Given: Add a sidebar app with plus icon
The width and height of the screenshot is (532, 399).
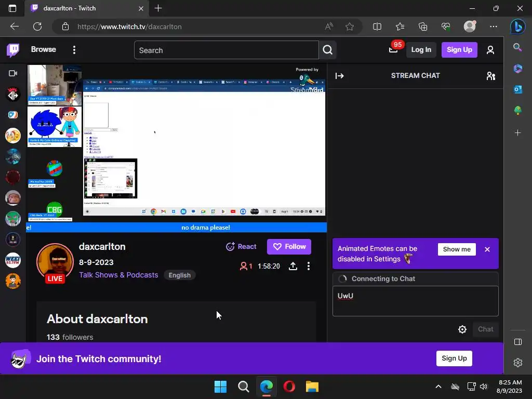Looking at the screenshot, I should (x=518, y=132).
